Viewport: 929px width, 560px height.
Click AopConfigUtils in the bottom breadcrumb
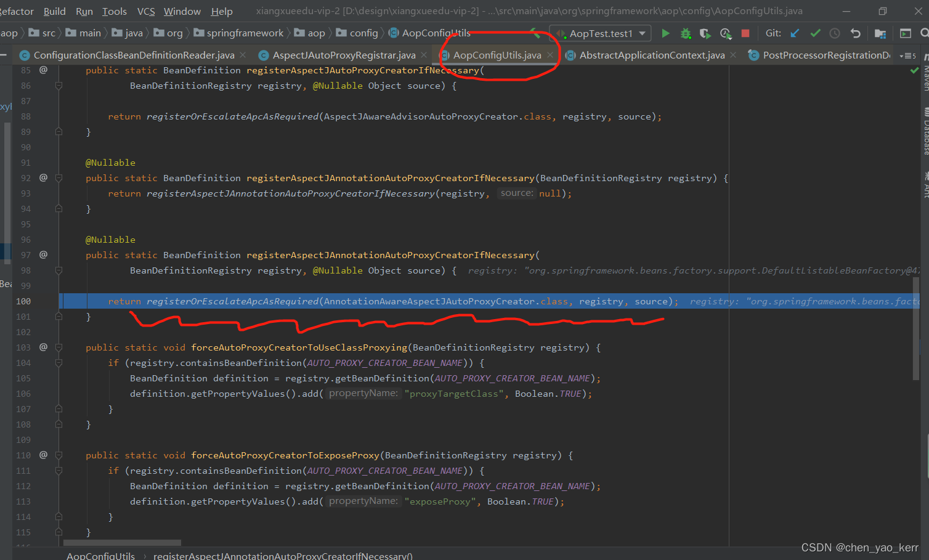(100, 556)
